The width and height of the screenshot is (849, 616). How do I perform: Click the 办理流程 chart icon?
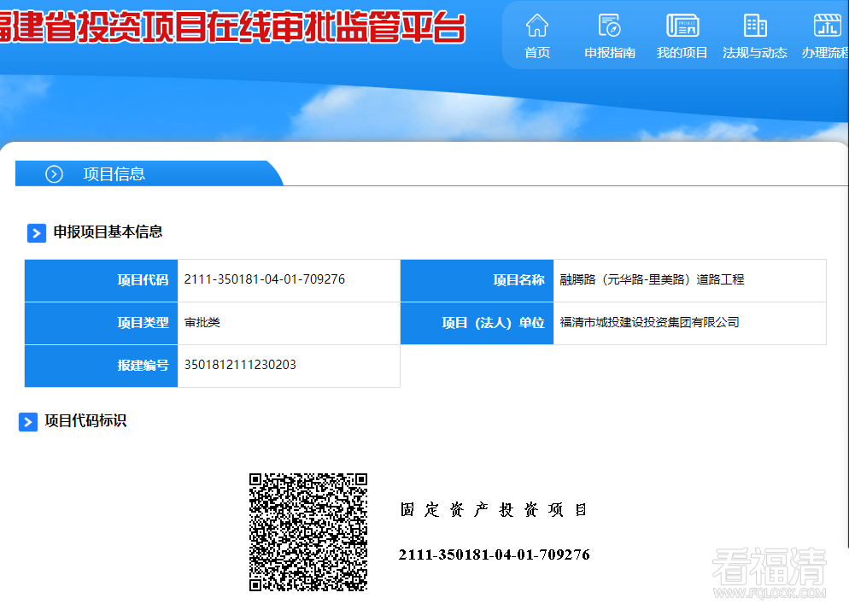tap(827, 25)
